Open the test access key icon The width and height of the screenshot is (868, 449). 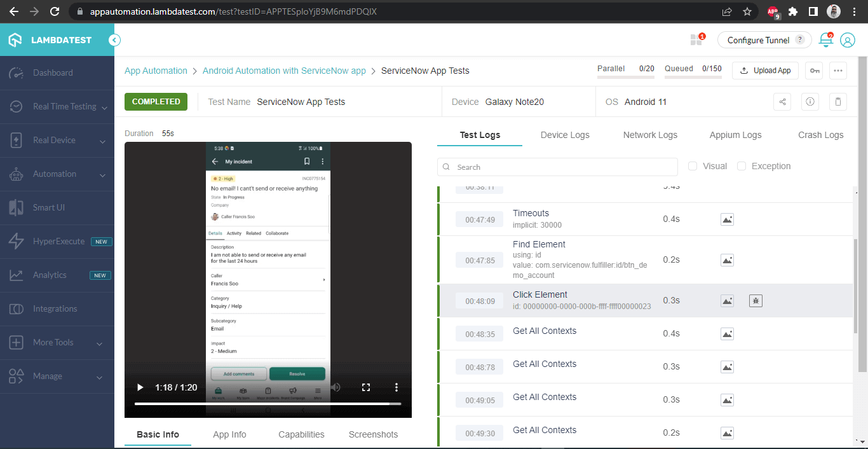(x=814, y=71)
